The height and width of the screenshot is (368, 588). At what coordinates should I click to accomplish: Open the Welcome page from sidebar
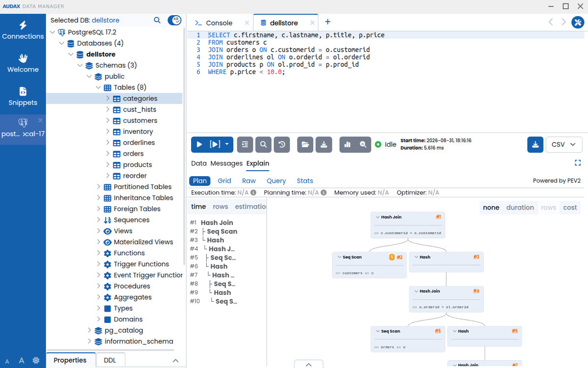(23, 63)
